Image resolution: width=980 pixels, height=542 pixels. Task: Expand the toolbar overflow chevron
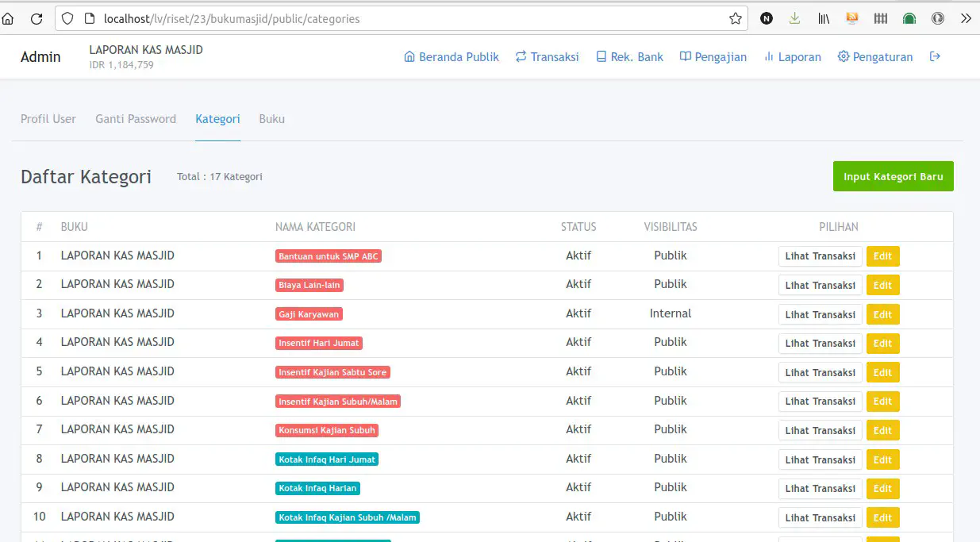[x=966, y=18]
